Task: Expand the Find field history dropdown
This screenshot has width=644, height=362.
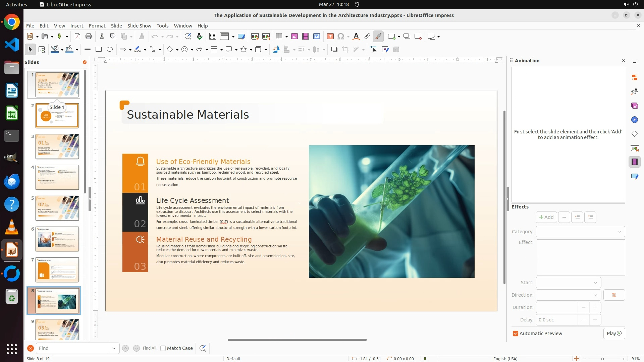Action: pyautogui.click(x=113, y=348)
